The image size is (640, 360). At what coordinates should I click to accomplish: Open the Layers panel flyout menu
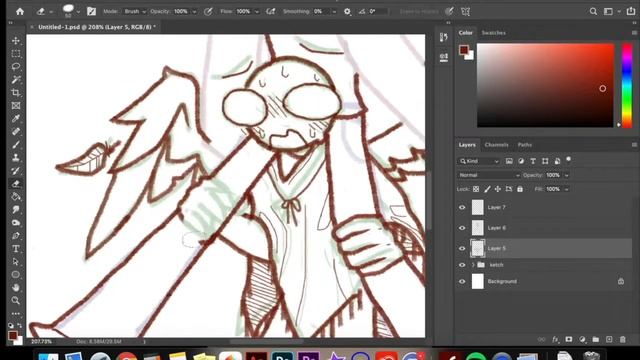tap(634, 145)
